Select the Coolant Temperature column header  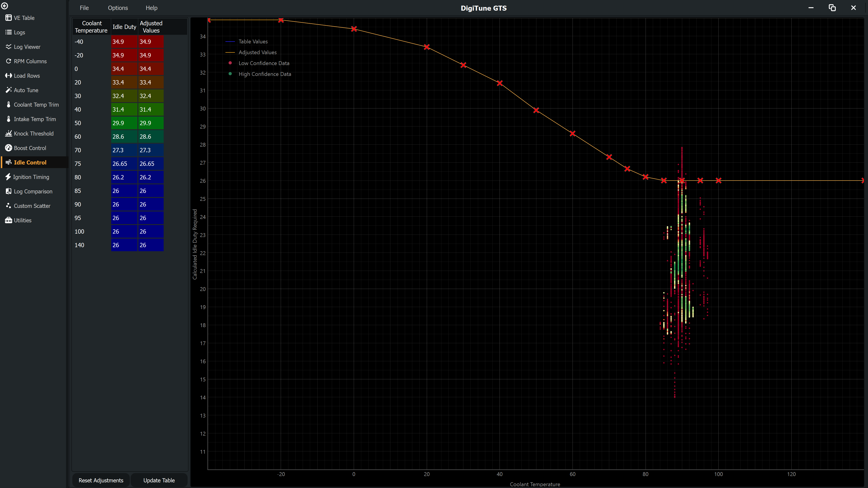[x=91, y=27]
